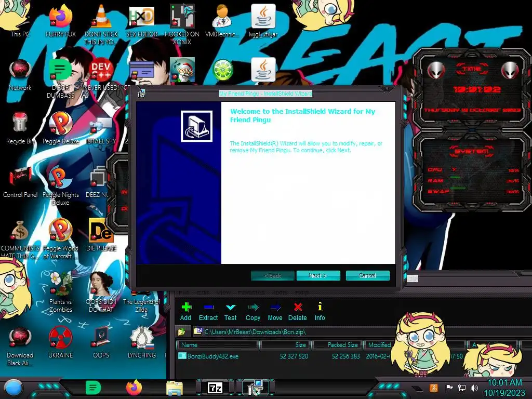Select the FURRY FUX Firefox desktop icon
This screenshot has height=399, width=532.
(x=61, y=20)
